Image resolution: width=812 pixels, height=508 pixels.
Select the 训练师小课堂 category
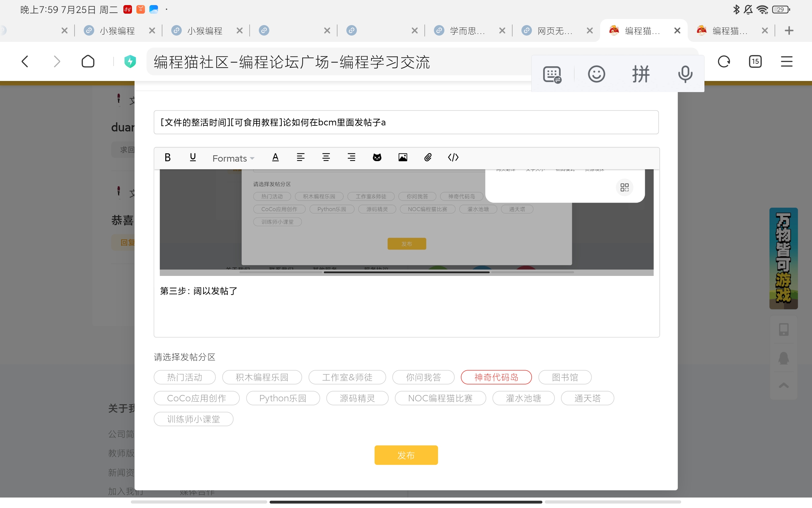193,419
